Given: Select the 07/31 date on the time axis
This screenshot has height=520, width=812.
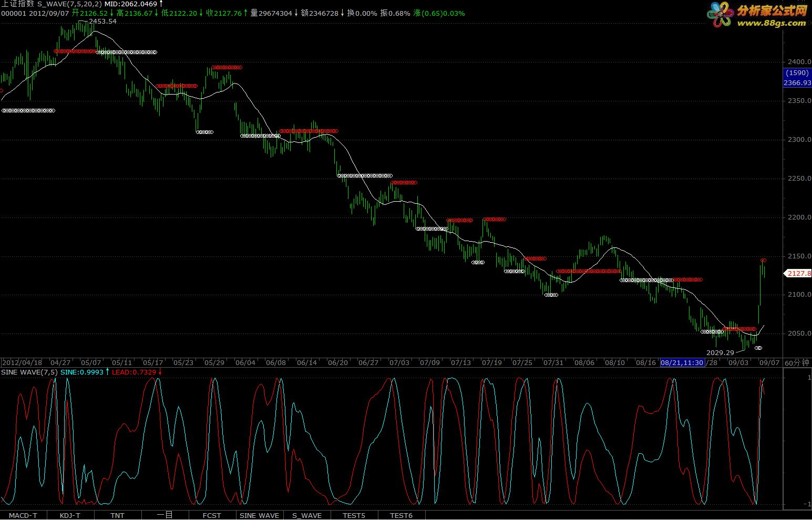Looking at the screenshot, I should tap(553, 362).
